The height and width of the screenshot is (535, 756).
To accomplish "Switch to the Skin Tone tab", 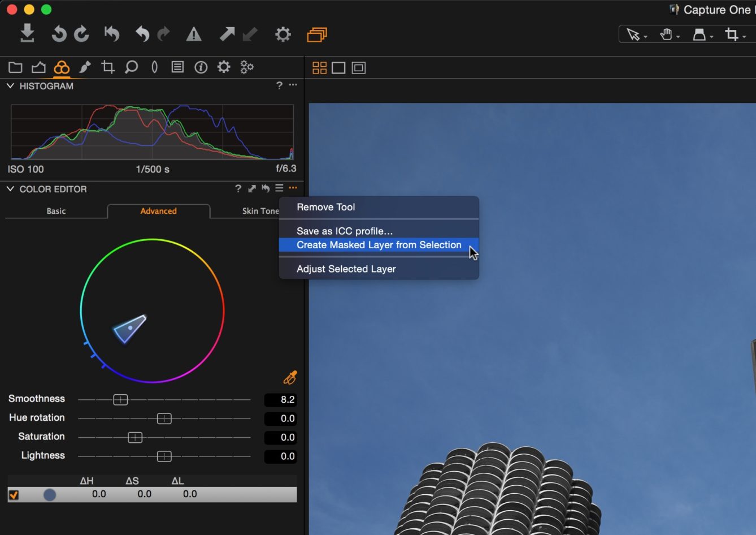I will pyautogui.click(x=260, y=211).
